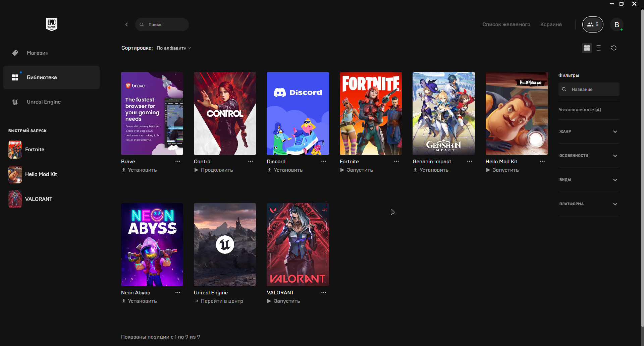Viewport: 644px width, 346px height.
Task: Open more options for Hello Mod Kit
Action: click(542, 161)
